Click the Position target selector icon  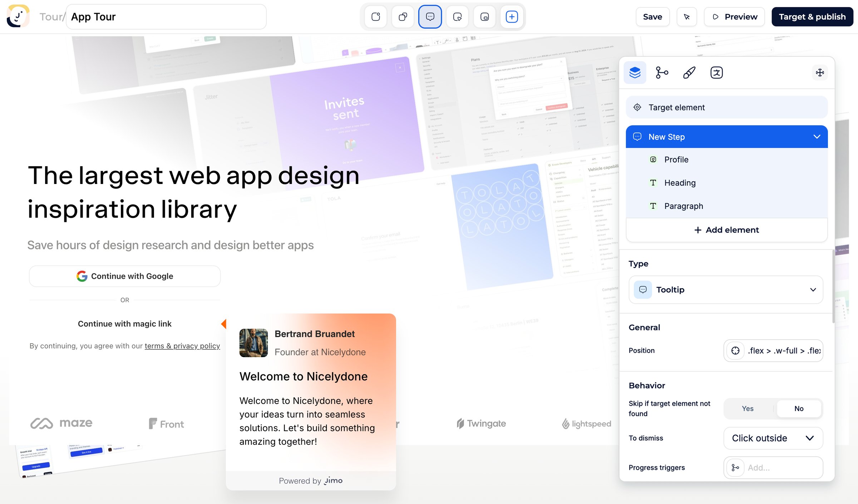[735, 351]
